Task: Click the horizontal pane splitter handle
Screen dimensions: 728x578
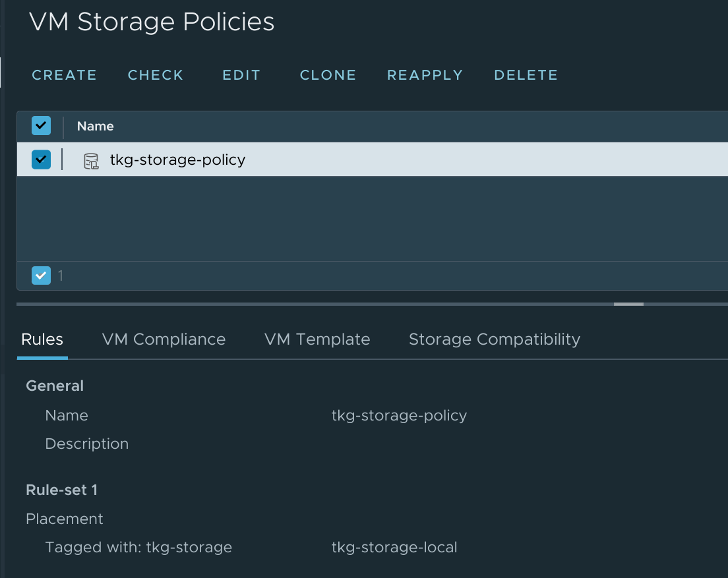Action: coord(628,304)
